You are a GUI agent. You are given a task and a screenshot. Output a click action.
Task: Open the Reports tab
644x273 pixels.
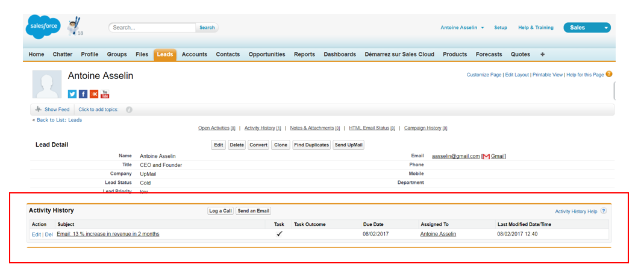(304, 54)
